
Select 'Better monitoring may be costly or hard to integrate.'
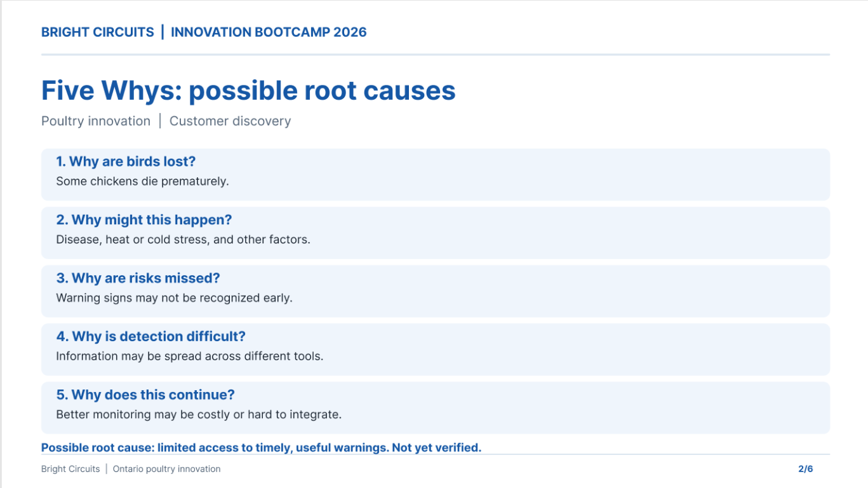pos(199,415)
